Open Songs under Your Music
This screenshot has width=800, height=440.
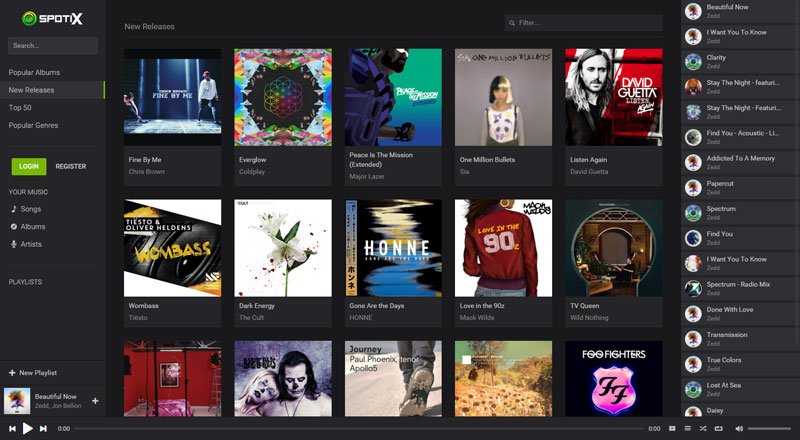31,209
